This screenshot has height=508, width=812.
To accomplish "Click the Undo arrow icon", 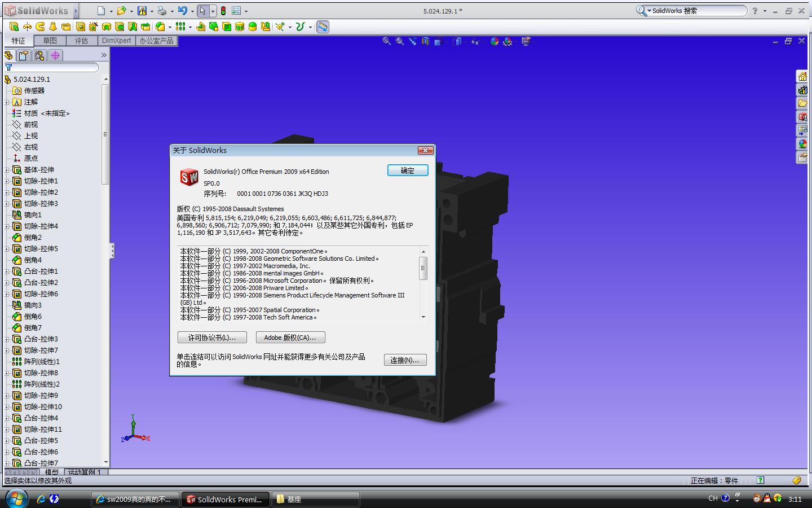I will coord(182,11).
